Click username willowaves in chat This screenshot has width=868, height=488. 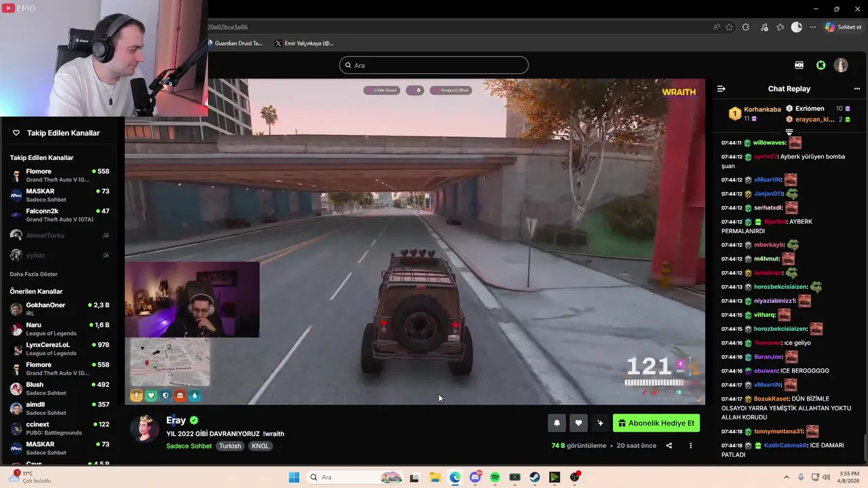coord(769,143)
